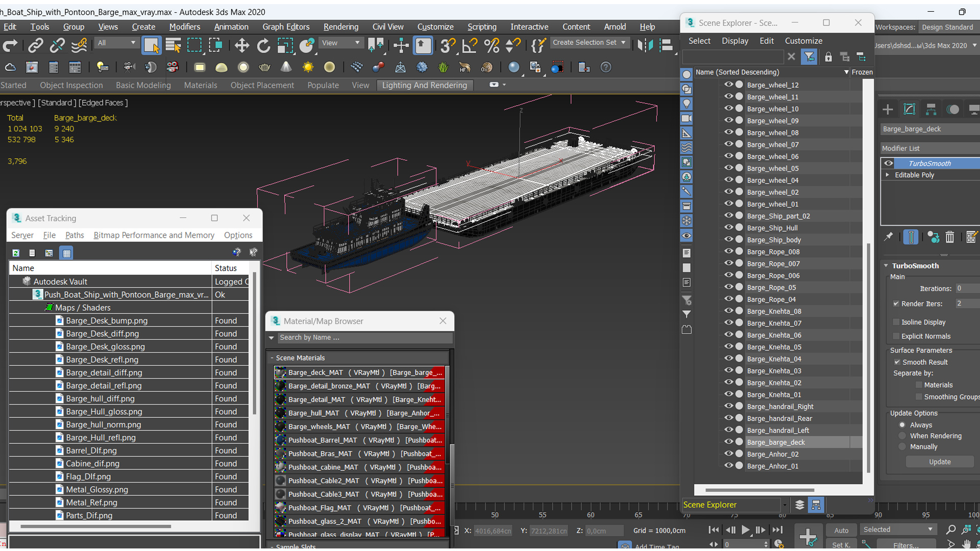This screenshot has width=980, height=551.
Task: Click the Modifier List box
Action: pos(930,148)
